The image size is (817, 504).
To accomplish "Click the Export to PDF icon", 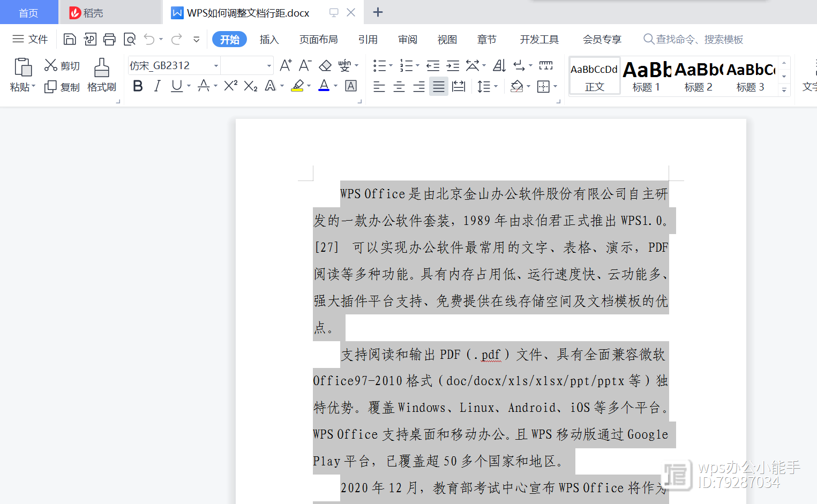I will 90,39.
